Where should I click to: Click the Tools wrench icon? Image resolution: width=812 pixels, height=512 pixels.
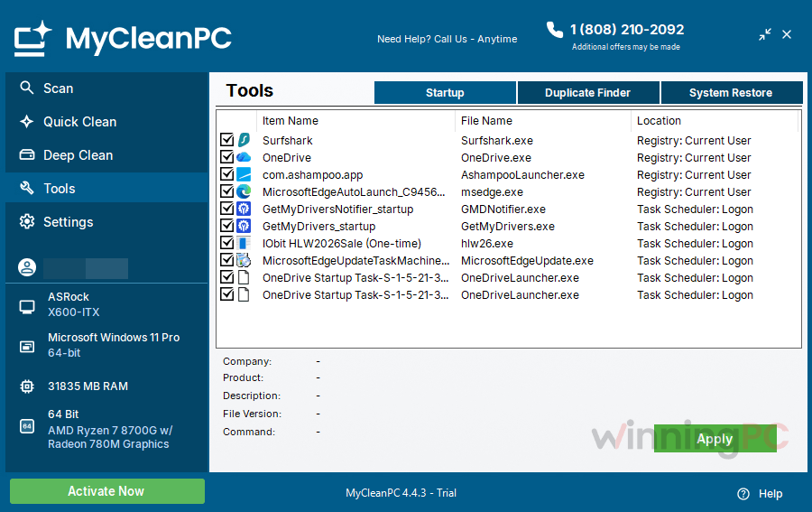pyautogui.click(x=26, y=188)
